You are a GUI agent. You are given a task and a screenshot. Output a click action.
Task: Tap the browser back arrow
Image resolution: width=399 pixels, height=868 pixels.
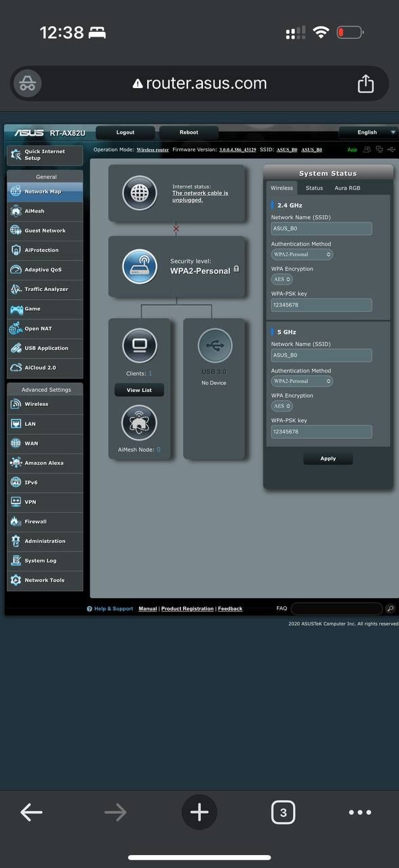(31, 812)
